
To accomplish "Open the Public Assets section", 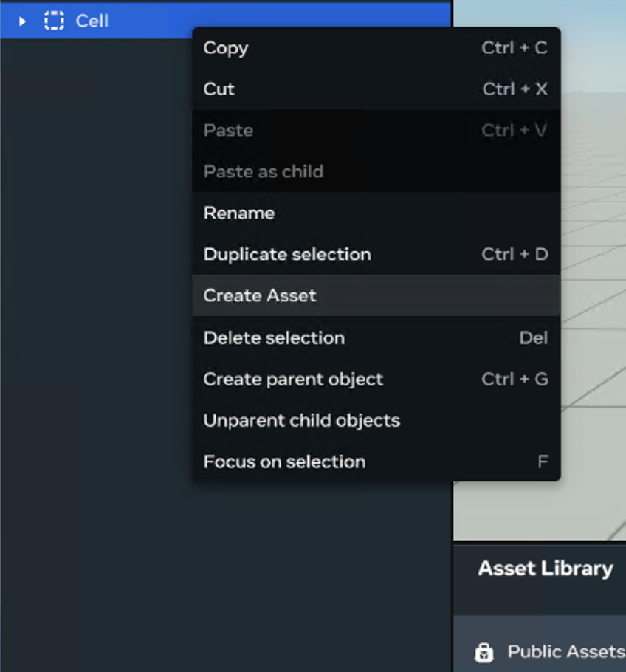I will point(565,652).
